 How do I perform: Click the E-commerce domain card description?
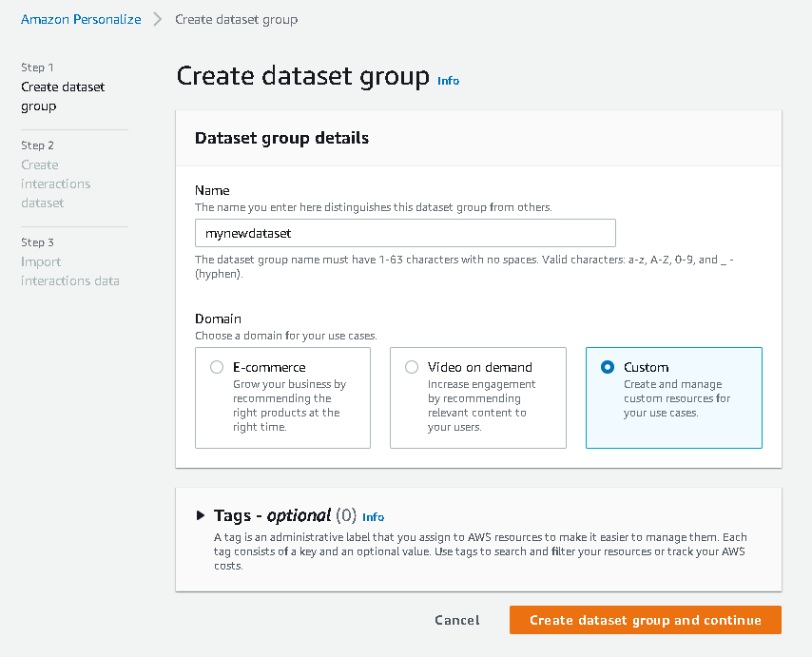(x=289, y=405)
